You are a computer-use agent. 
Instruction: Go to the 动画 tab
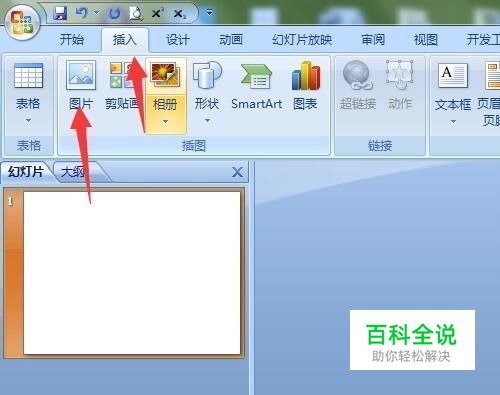[x=231, y=40]
